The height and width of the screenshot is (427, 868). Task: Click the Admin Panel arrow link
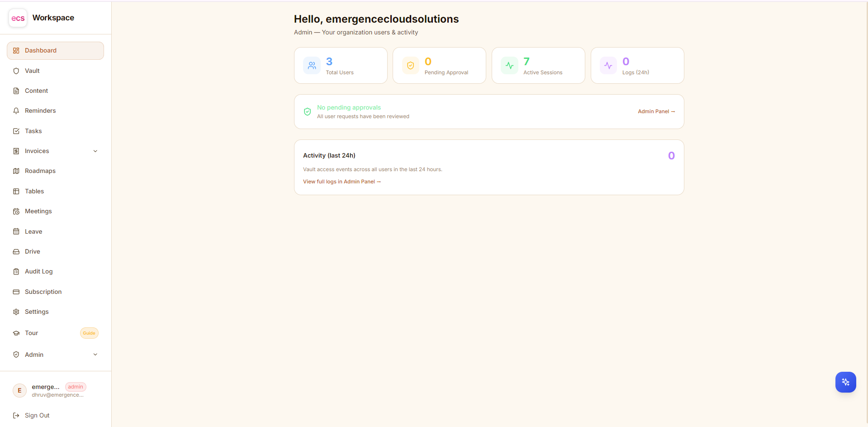tap(656, 111)
